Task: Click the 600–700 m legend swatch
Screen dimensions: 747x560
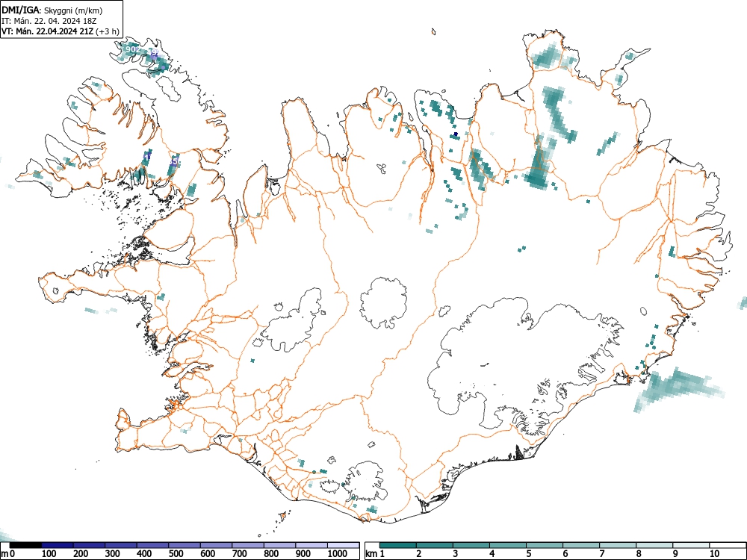Action: coord(217,545)
